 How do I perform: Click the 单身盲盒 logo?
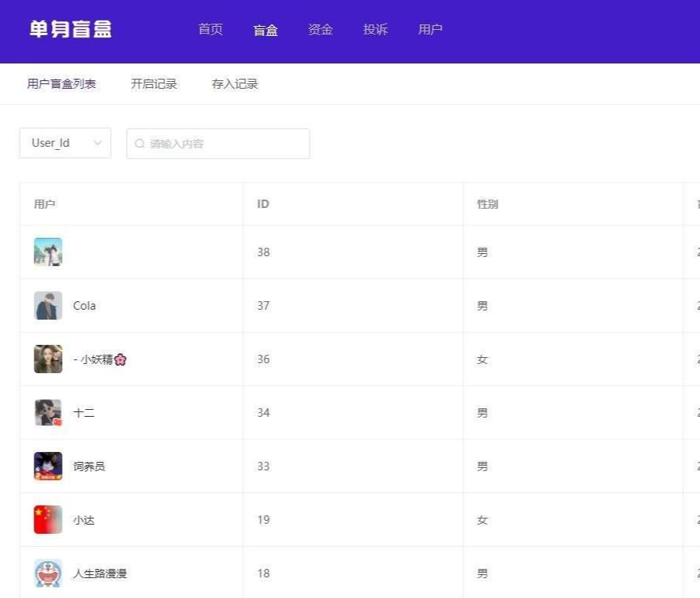[x=70, y=29]
